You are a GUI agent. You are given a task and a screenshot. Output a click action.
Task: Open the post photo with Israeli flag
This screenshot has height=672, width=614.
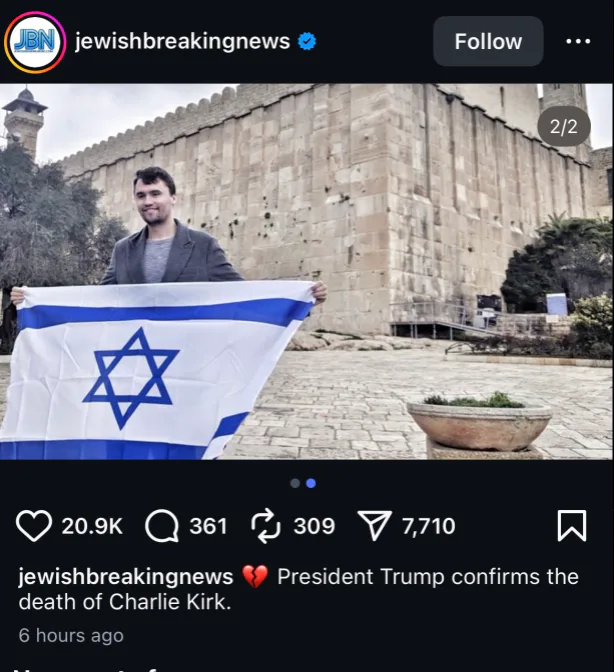[x=307, y=271]
